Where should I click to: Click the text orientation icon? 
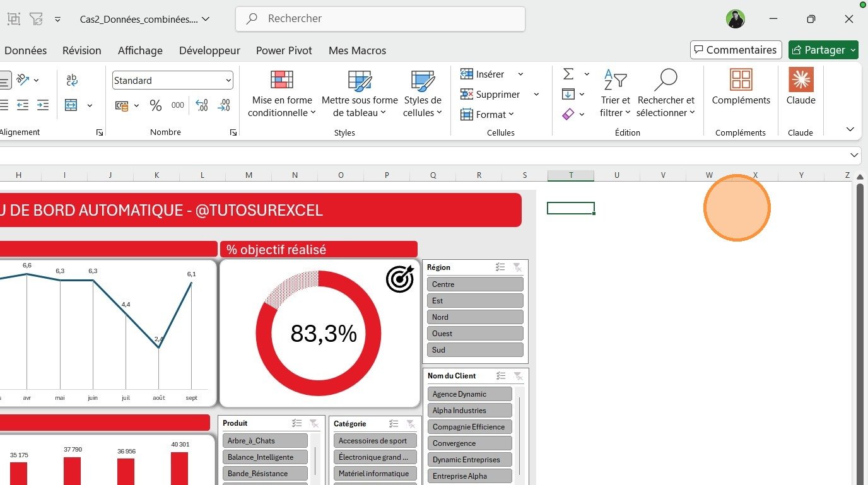click(x=23, y=80)
